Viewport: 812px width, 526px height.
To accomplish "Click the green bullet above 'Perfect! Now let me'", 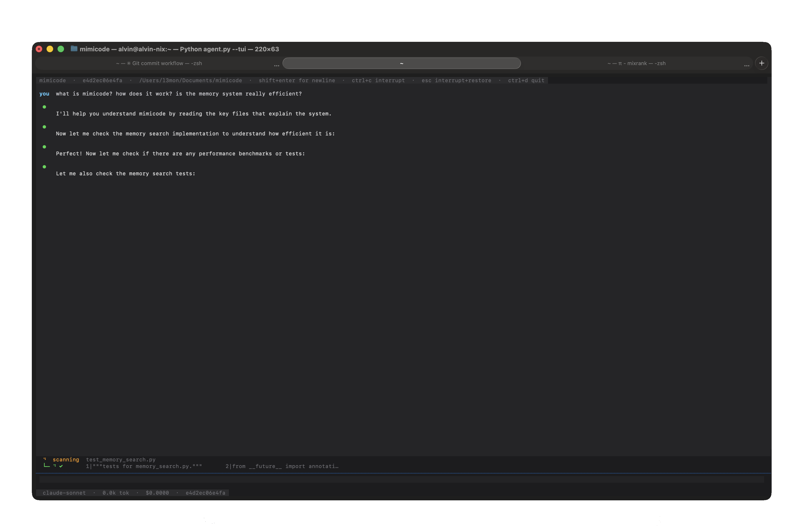I will click(x=44, y=147).
